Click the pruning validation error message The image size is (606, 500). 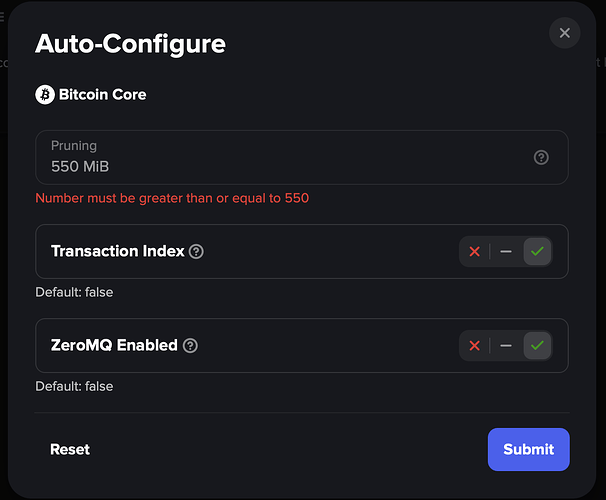[172, 198]
